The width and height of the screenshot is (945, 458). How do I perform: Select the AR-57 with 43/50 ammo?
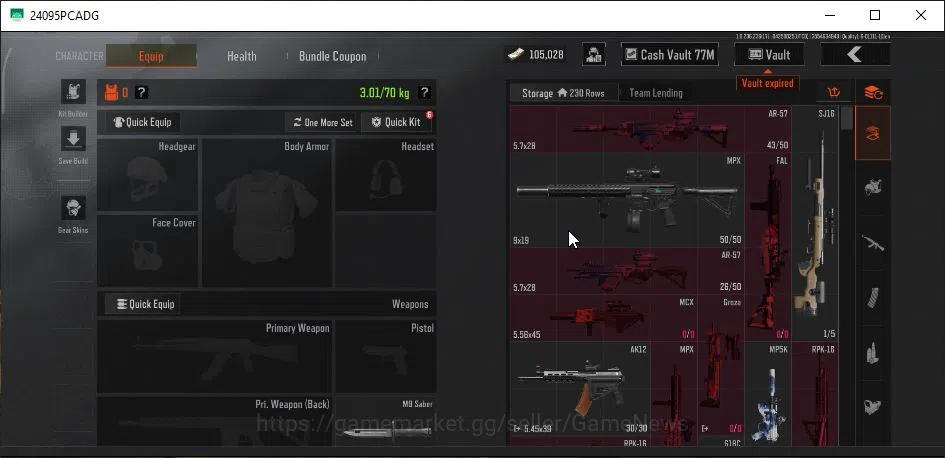tap(651, 130)
